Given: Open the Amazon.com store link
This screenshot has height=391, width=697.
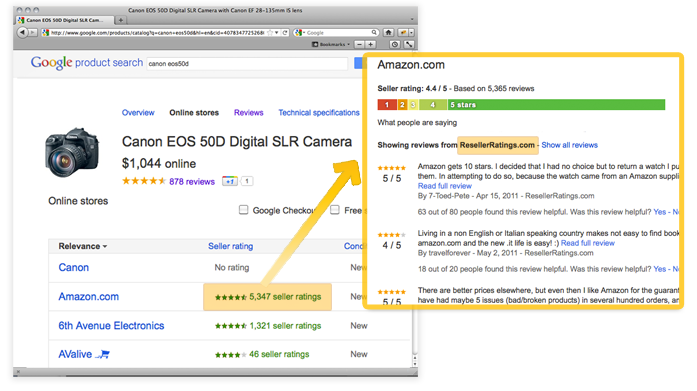Looking at the screenshot, I should click(88, 296).
